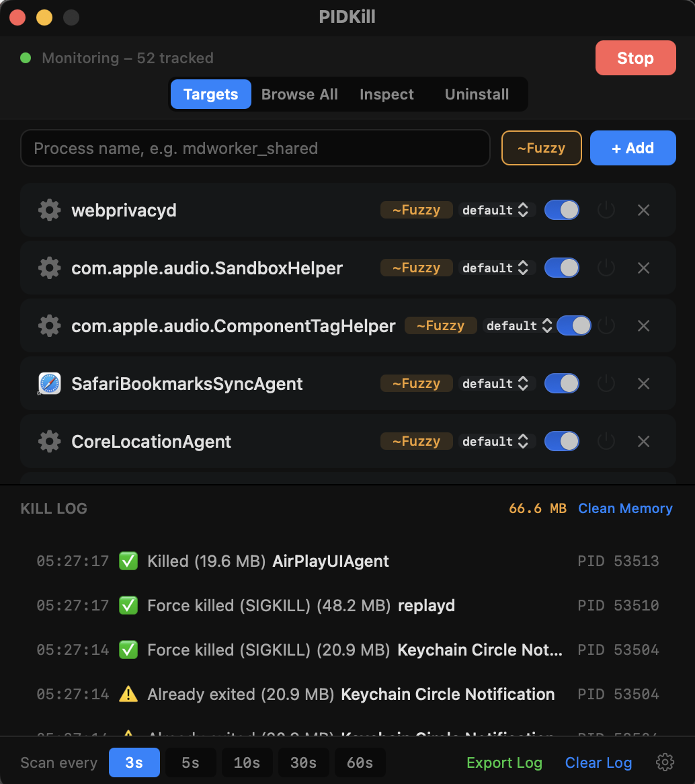Toggle the CoreLocationAgent switch

(x=561, y=442)
